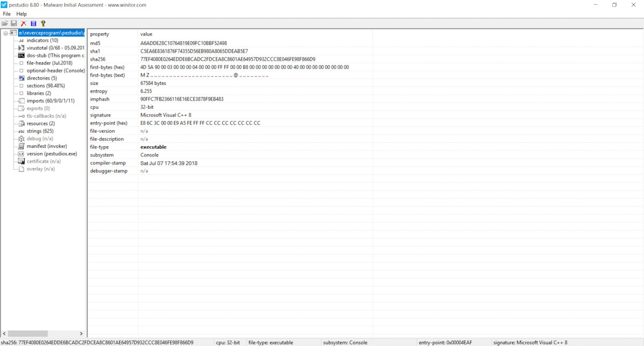This screenshot has height=346, width=644.
Task: Click the box beside file-header (Jul.2018)
Action: (x=21, y=63)
